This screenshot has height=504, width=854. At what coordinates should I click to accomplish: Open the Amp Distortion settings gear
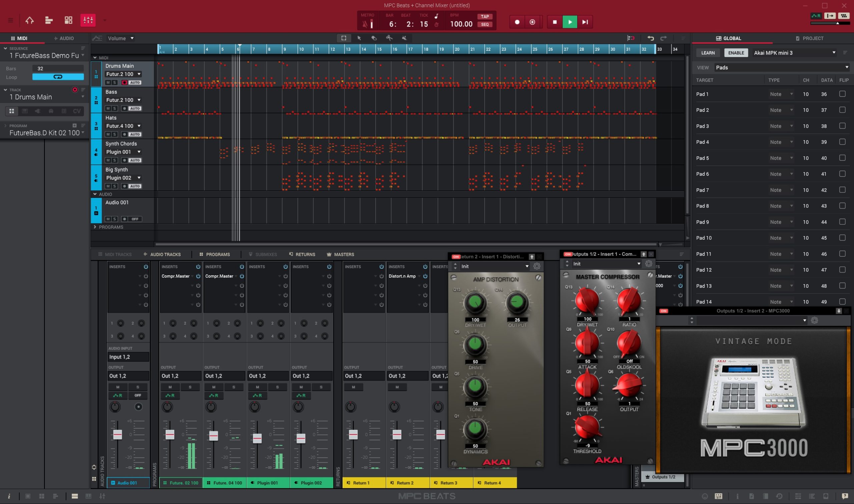point(537,266)
